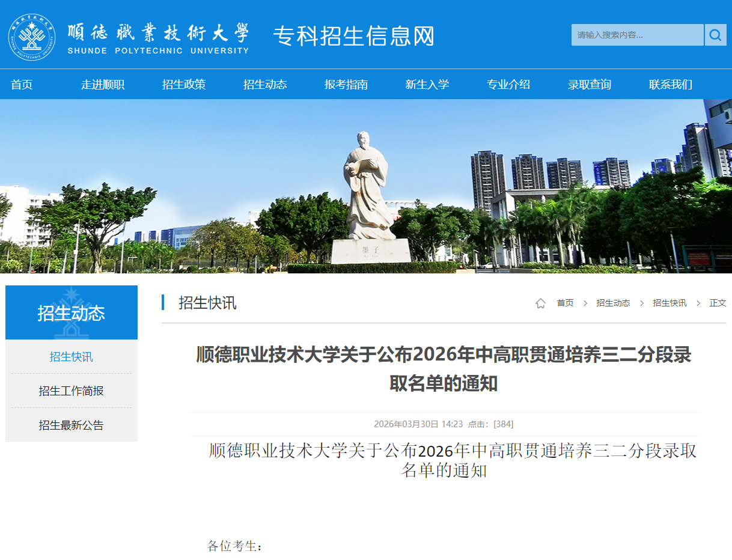The height and width of the screenshot is (560, 732).
Task: Open the 新生入学 navigation menu item
Action: click(427, 84)
